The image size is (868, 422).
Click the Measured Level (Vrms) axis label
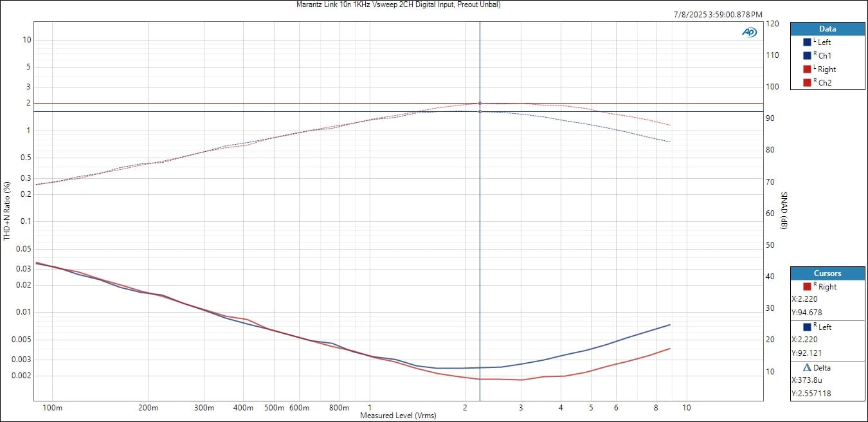tap(398, 416)
